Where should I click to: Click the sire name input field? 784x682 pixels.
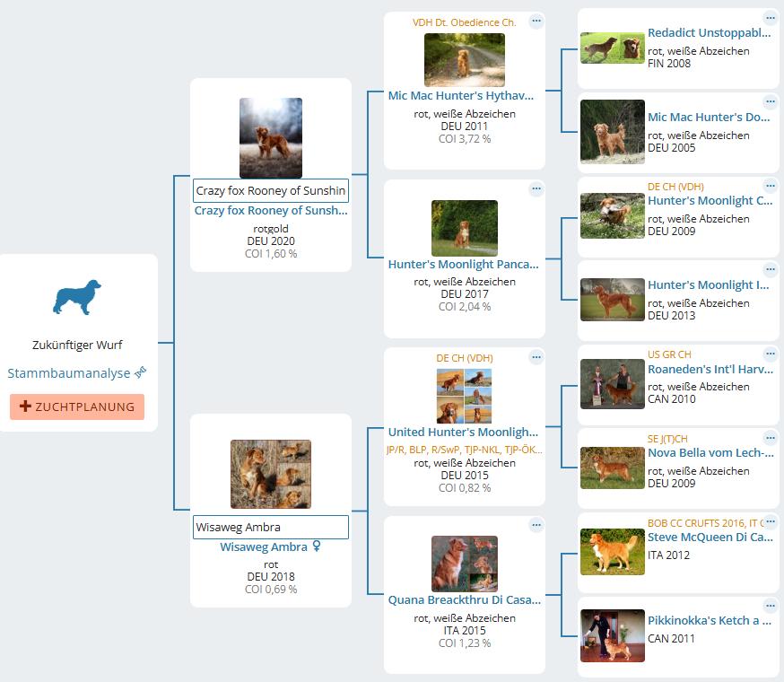pyautogui.click(x=271, y=190)
